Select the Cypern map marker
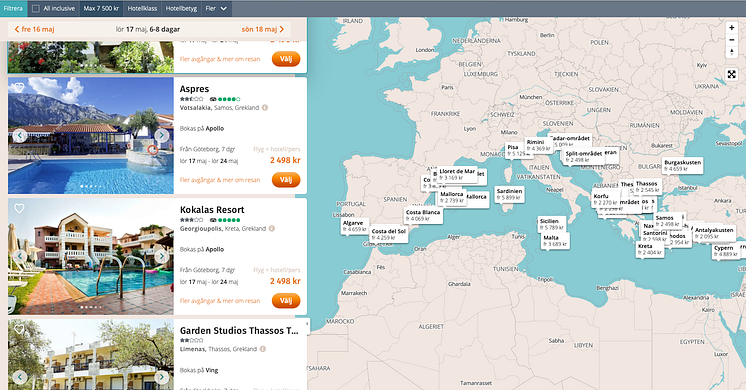The width and height of the screenshot is (746, 390). click(x=726, y=251)
